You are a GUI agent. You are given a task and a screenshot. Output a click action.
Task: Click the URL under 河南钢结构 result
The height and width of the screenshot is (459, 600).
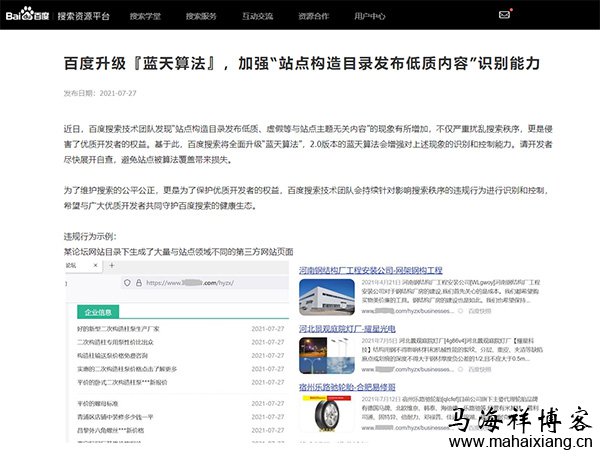pos(408,311)
